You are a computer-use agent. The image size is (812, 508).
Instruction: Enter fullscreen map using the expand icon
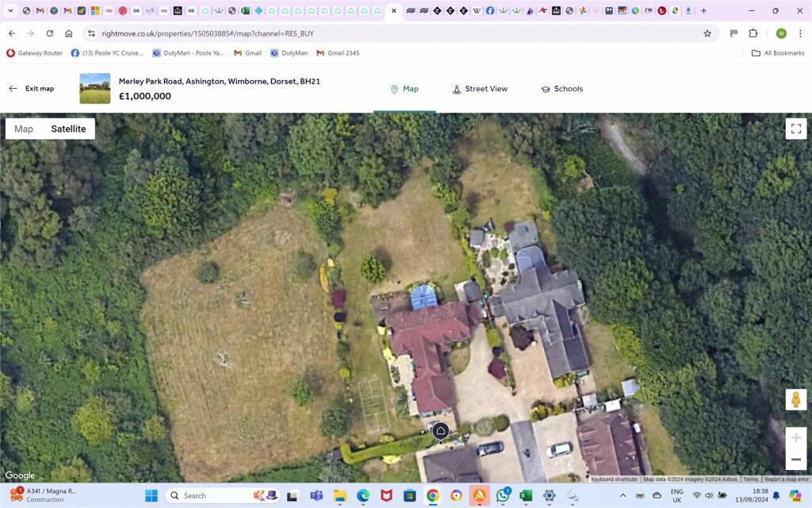796,128
